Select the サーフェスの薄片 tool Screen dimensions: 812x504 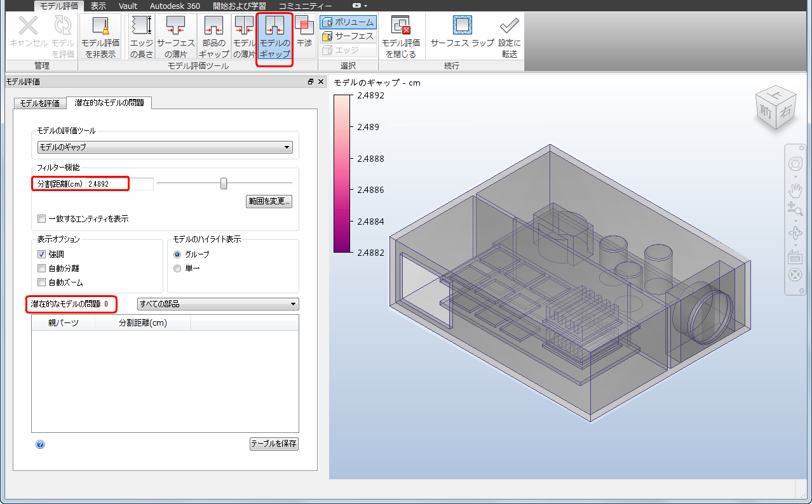[175, 36]
